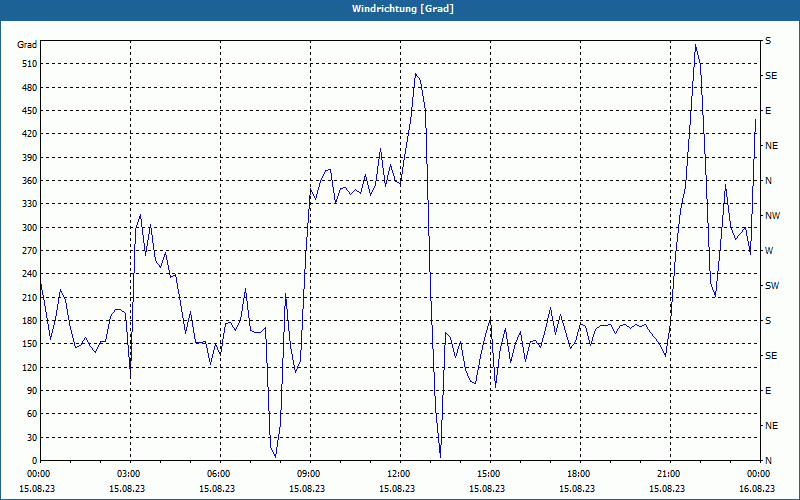800x500 pixels.
Task: Select the E compass label level with 450
Action: click(768, 111)
